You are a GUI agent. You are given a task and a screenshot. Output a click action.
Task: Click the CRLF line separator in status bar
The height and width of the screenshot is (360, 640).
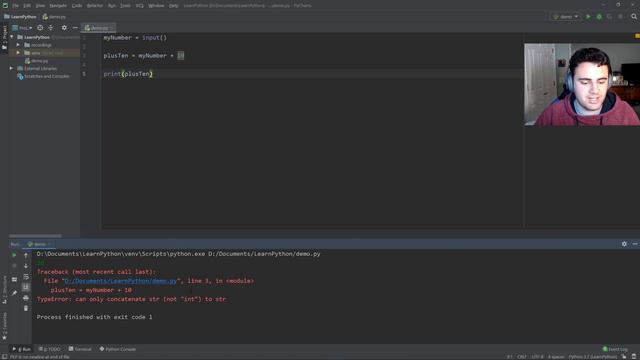522,357
